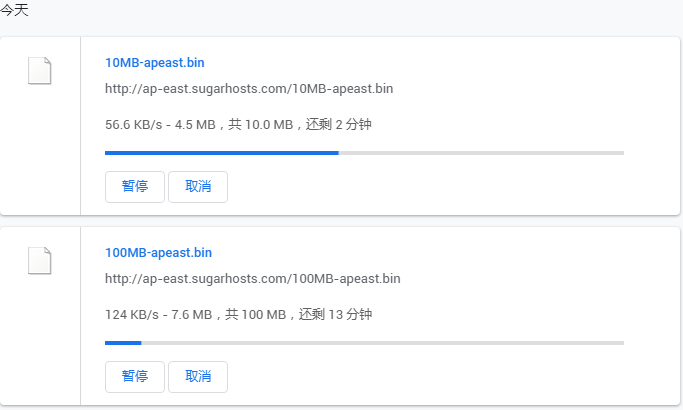Click the 10MB-apeast.bin source URL
The height and width of the screenshot is (410, 683).
249,89
